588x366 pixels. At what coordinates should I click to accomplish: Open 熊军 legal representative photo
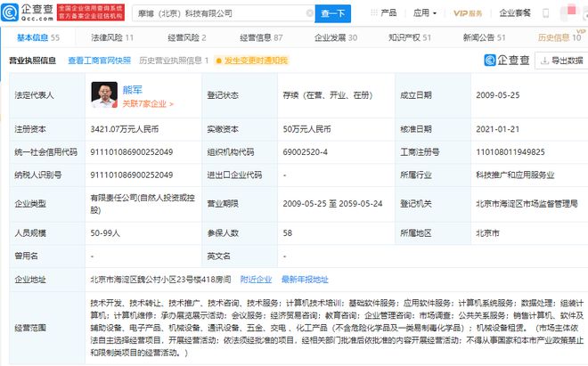coord(104,95)
